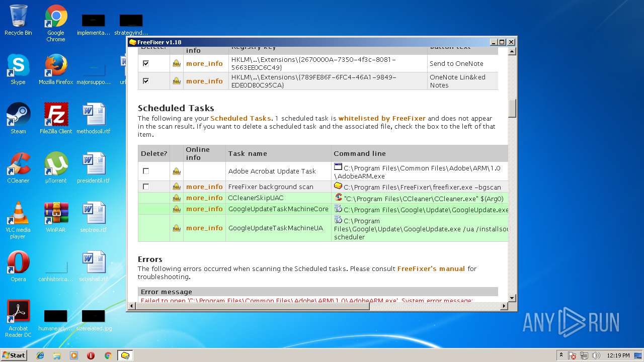Open Skype desktop shortcut
Screen dimensions: 644x362
[x=18, y=69]
